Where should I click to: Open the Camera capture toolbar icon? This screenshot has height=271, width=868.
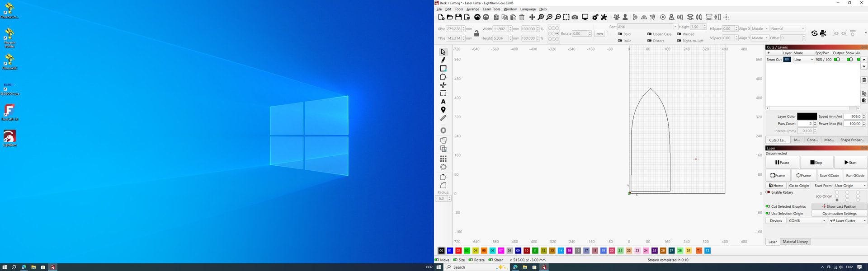tap(575, 17)
